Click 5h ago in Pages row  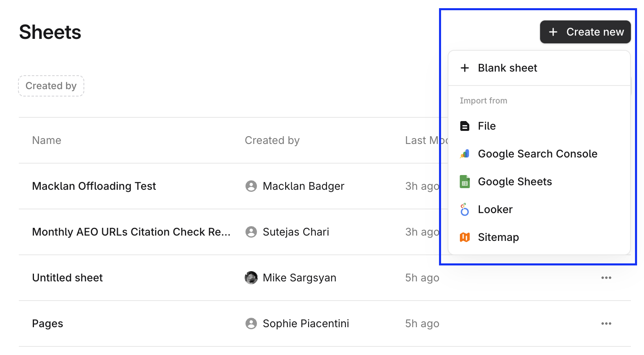click(x=422, y=324)
